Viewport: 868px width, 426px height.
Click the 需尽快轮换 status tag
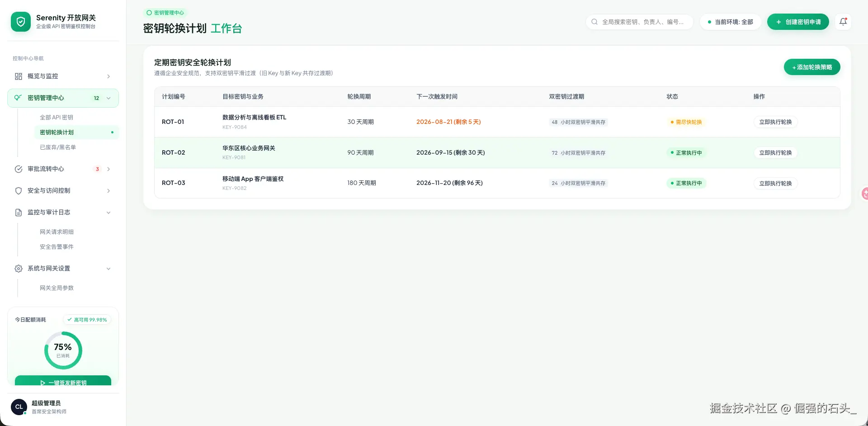point(686,122)
